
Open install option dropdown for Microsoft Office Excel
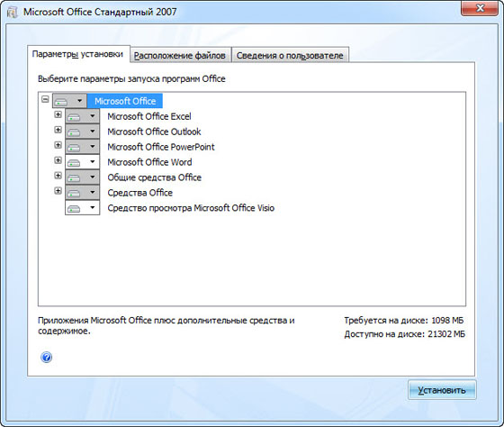point(82,116)
